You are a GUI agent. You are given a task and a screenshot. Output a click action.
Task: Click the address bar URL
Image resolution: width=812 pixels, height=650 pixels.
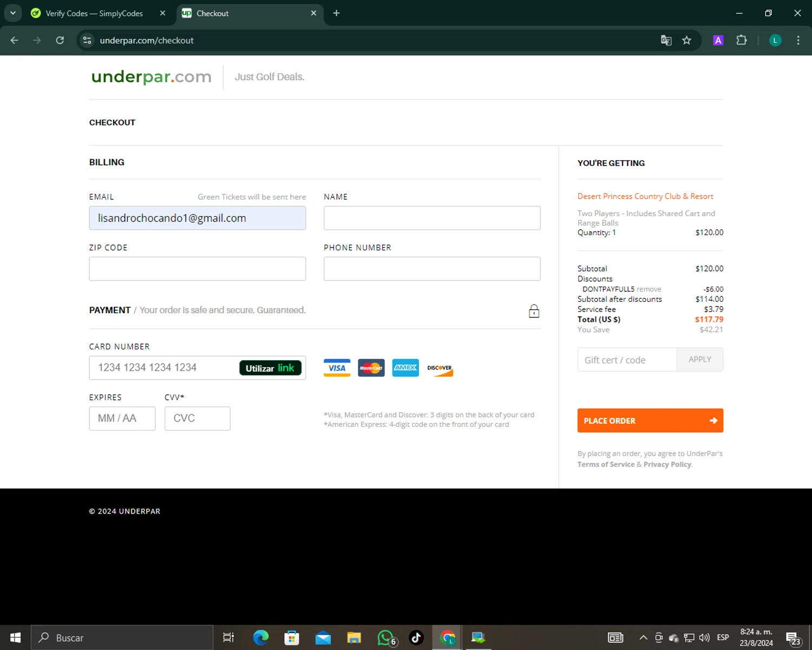pos(147,41)
